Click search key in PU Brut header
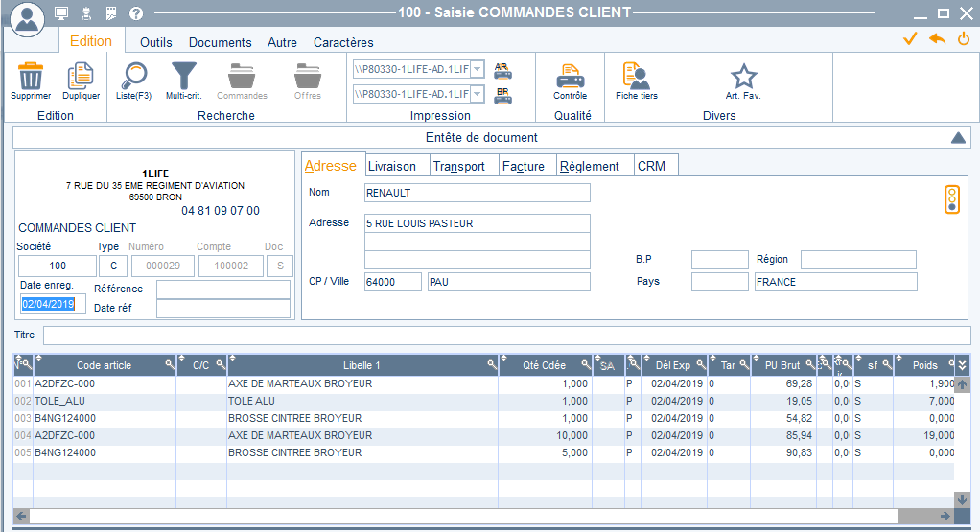 click(x=810, y=364)
